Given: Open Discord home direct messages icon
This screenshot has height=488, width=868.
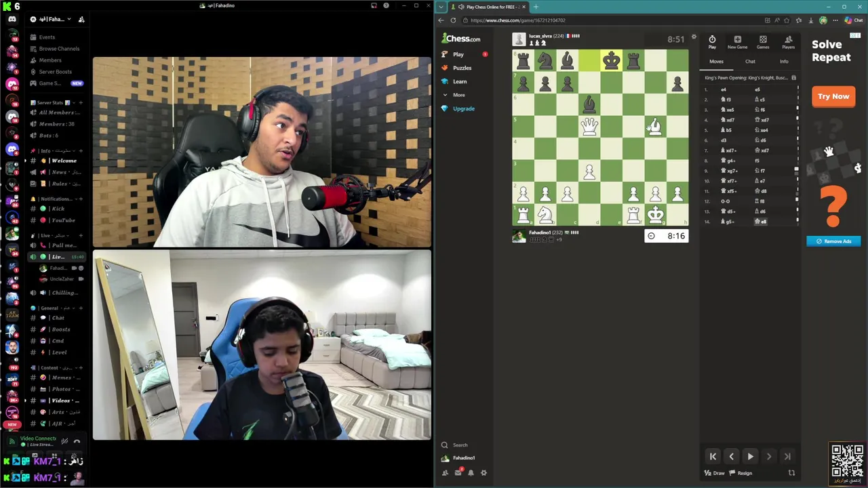Looking at the screenshot, I should (12, 19).
